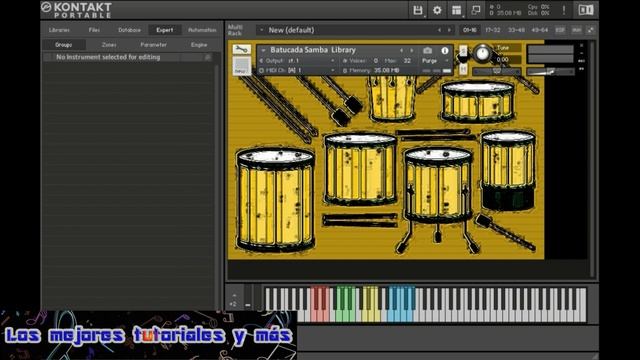Image resolution: width=640 pixels, height=360 pixels.
Task: Click the lock icon in Groups row
Action: click(208, 58)
